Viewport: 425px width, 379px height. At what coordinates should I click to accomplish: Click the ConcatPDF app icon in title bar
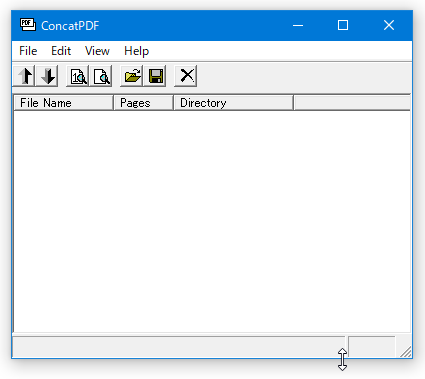pyautogui.click(x=28, y=25)
